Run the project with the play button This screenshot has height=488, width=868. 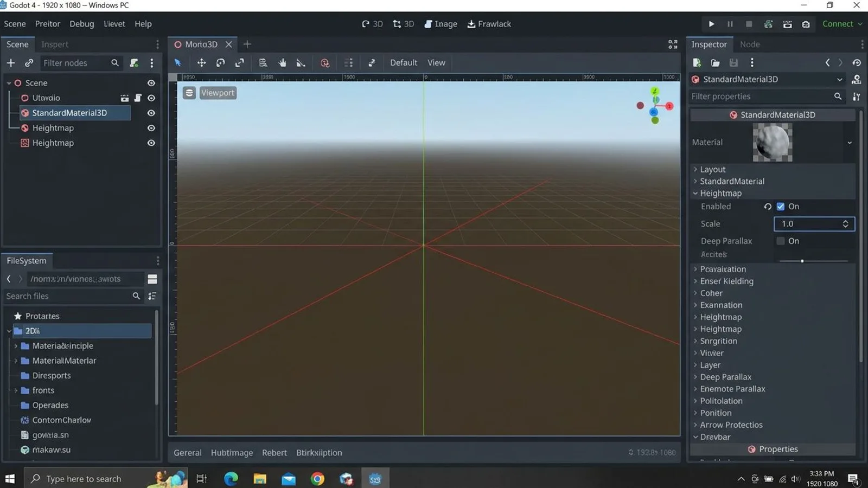pos(711,24)
